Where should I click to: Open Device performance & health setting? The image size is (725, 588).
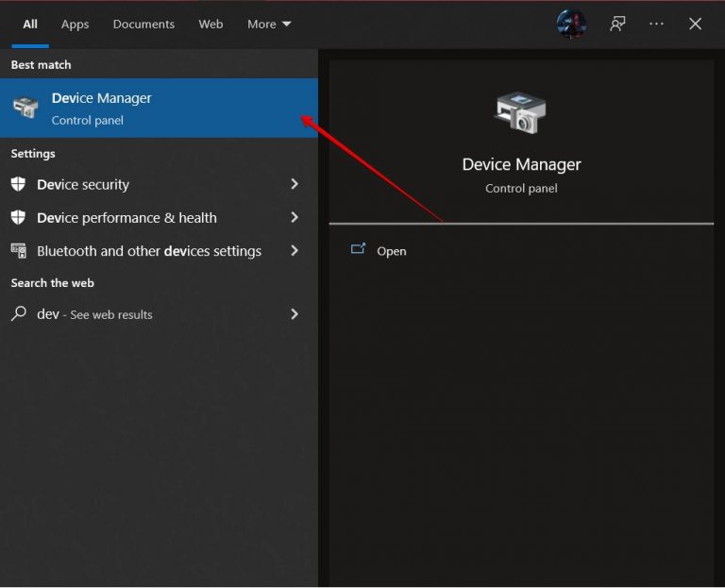pyautogui.click(x=159, y=217)
